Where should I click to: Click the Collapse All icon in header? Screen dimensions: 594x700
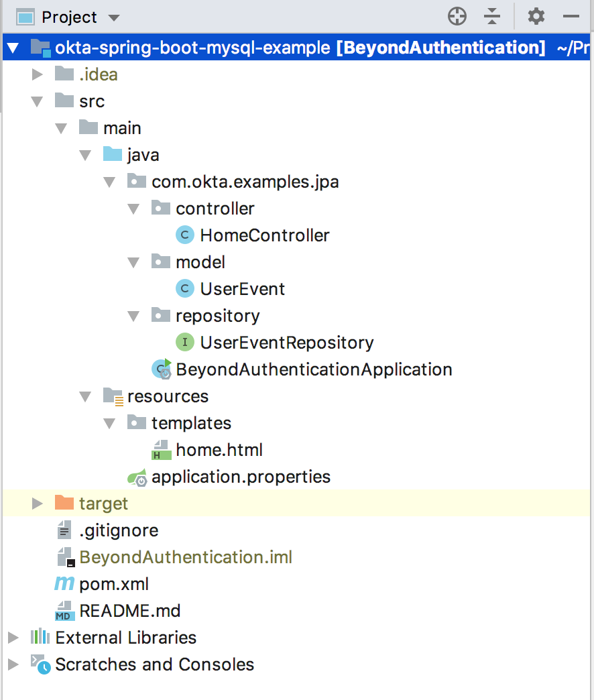click(x=493, y=17)
